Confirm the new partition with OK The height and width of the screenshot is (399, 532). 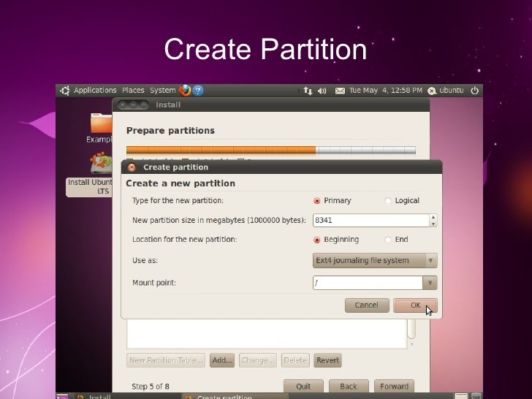tap(415, 305)
